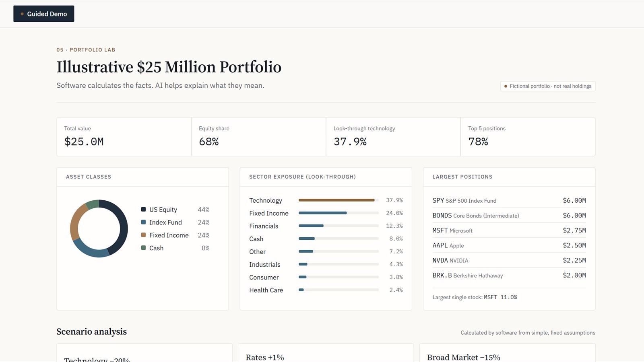The image size is (644, 362).
Task: Click the Look-through technology 37.9% value
Action: [350, 142]
